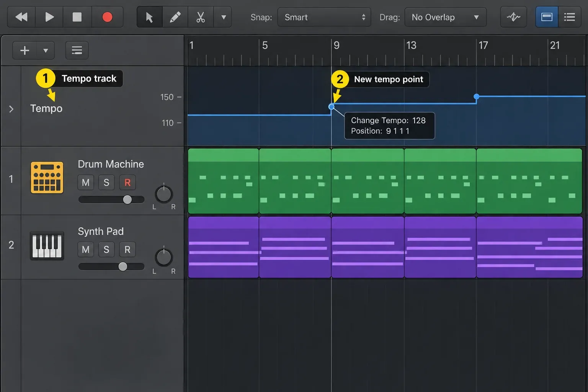Mute the Synth Pad track

pyautogui.click(x=86, y=250)
